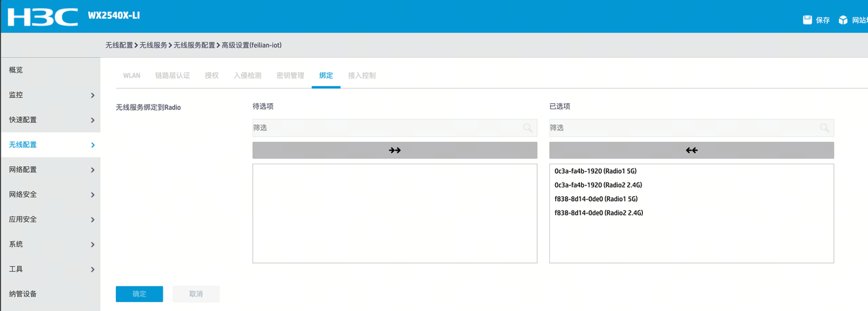Open the 纳管设备 sidebar item
Viewport: 868px width, 311px height.
[50, 294]
